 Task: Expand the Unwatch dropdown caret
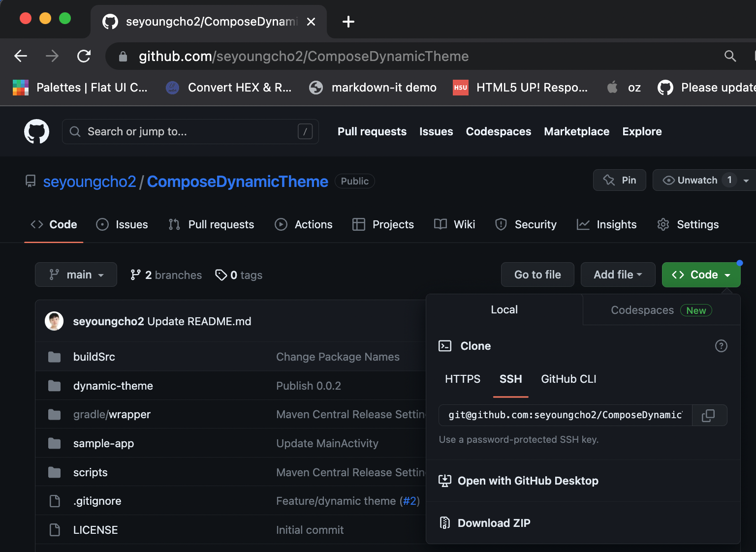coord(746,181)
